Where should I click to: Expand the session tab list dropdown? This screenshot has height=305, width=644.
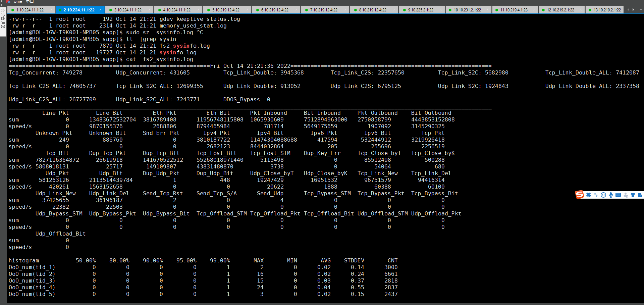point(641,10)
